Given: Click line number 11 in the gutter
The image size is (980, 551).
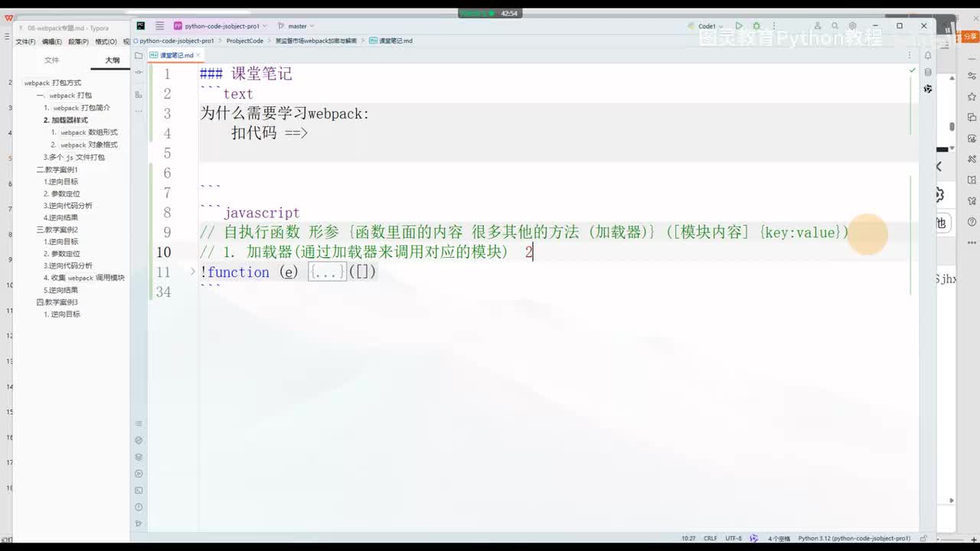Looking at the screenshot, I should click(x=163, y=272).
